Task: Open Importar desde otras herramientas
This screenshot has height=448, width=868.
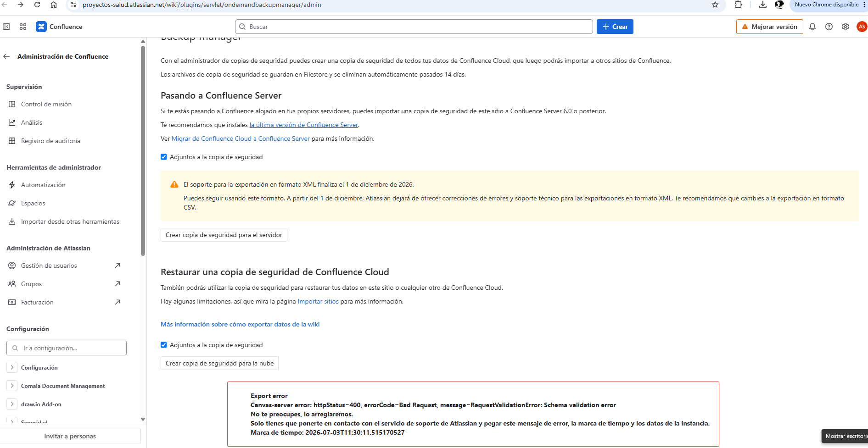Action: tap(70, 221)
